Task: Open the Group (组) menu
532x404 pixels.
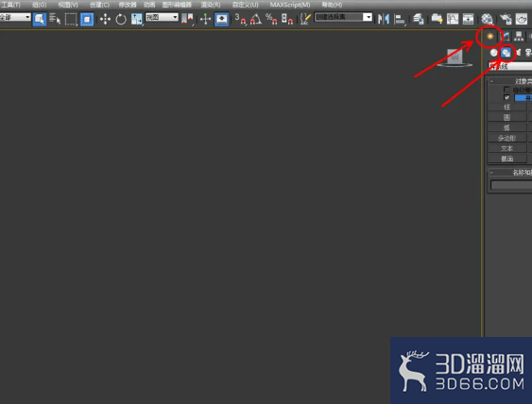Action: tap(40, 5)
